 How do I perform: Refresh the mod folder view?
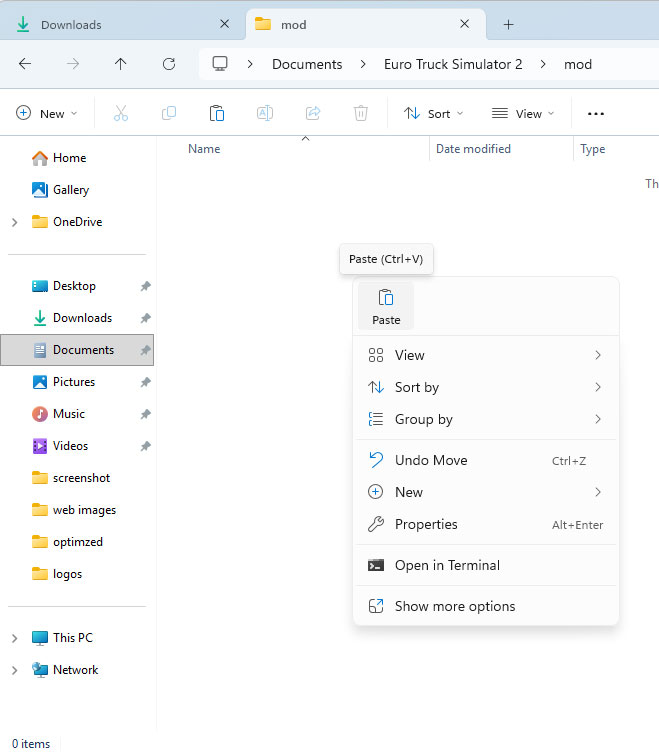pyautogui.click(x=169, y=64)
